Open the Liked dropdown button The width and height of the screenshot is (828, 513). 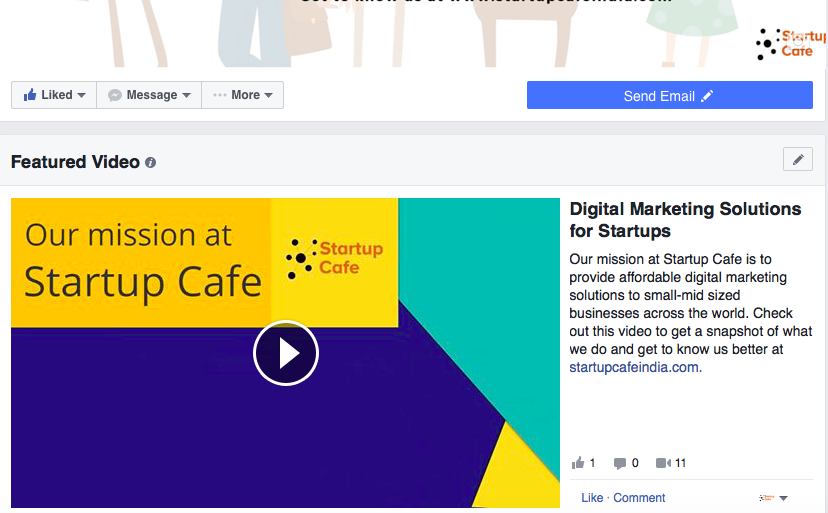(x=54, y=95)
